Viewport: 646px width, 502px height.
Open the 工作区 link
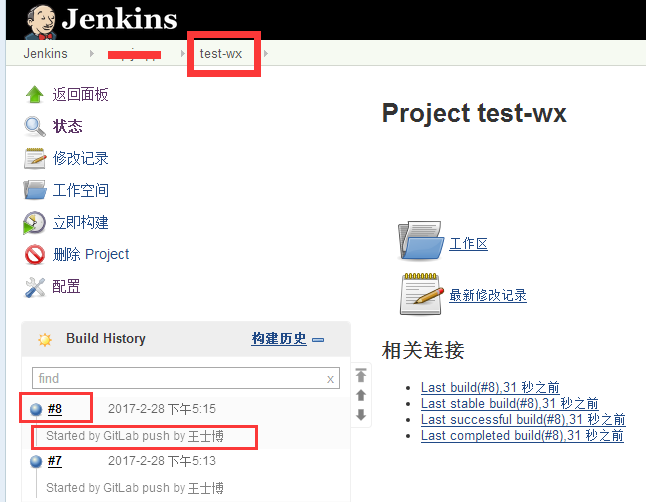[x=468, y=244]
